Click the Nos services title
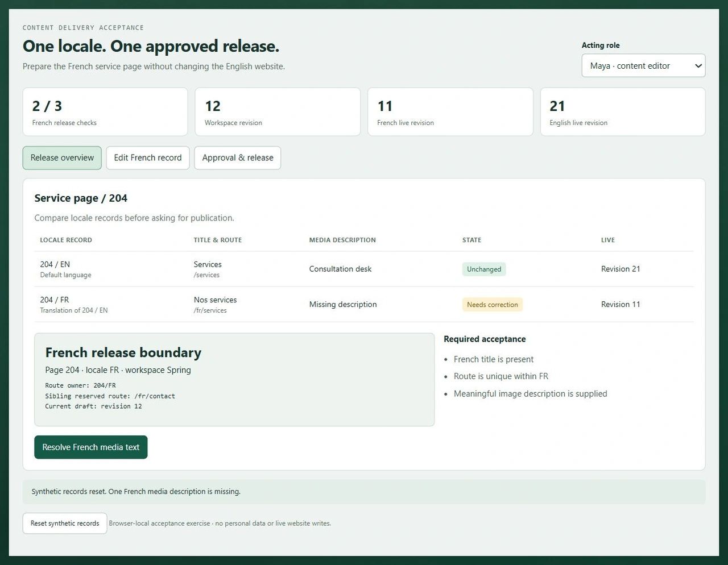This screenshot has height=565, width=728. [x=215, y=300]
